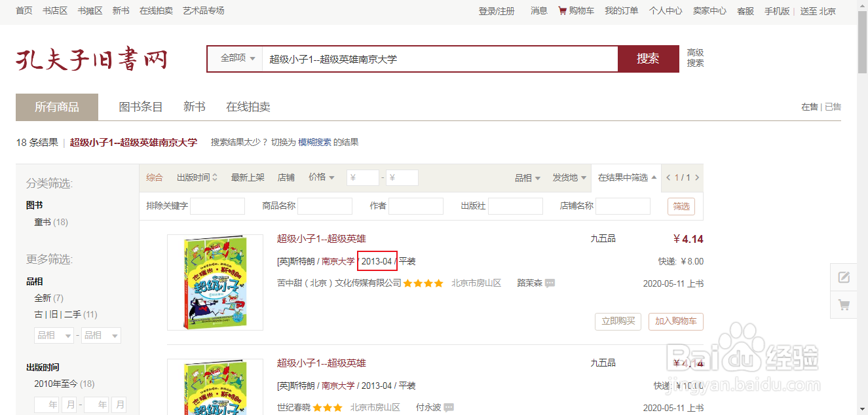Click 登录/注册 link

[497, 10]
